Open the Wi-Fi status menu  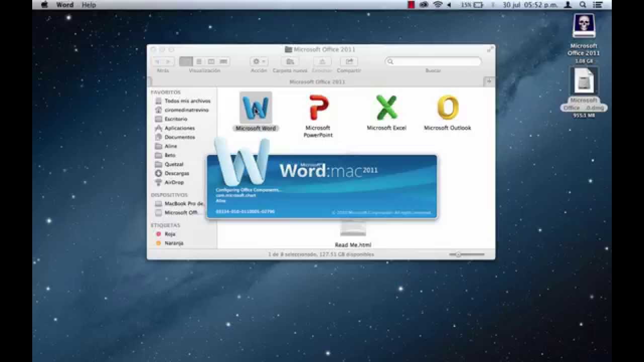[437, 5]
